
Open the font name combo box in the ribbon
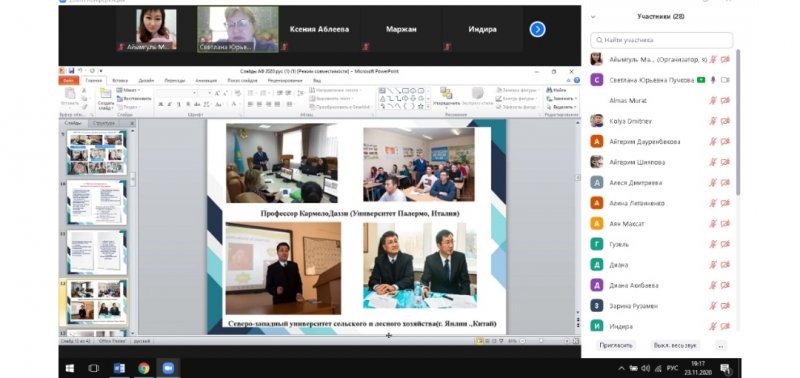point(177,93)
